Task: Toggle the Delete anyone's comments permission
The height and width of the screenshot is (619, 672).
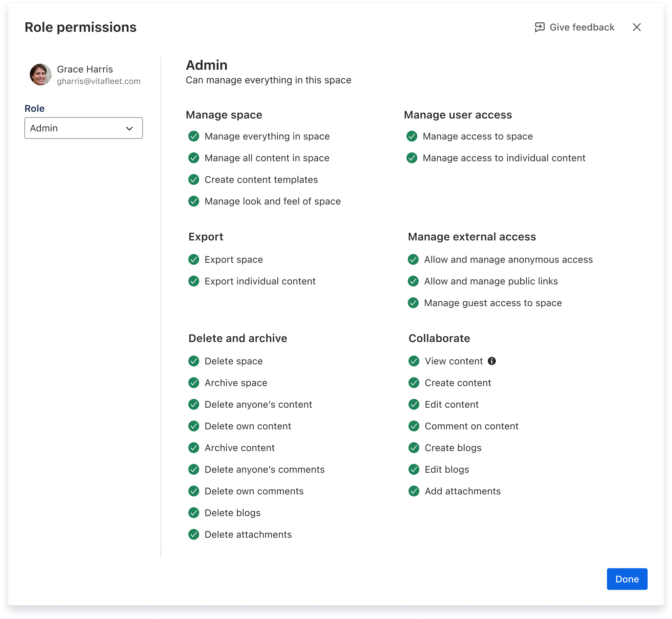Action: [x=193, y=469]
